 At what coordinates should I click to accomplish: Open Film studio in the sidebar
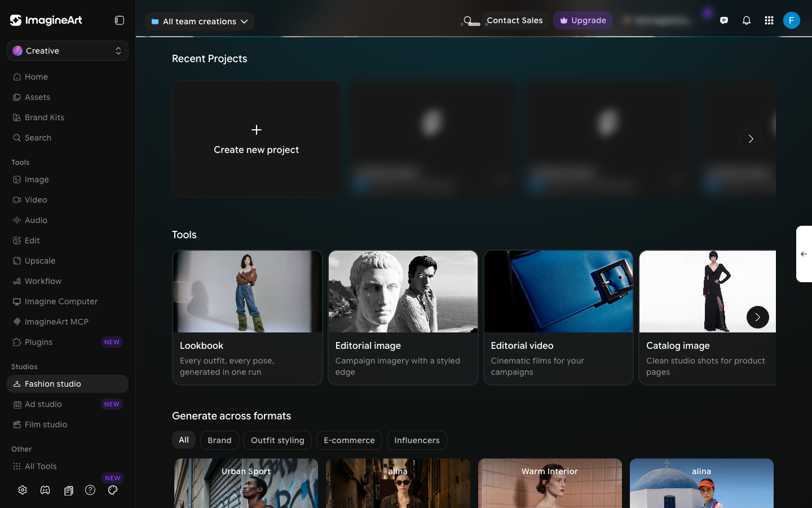pos(68,424)
